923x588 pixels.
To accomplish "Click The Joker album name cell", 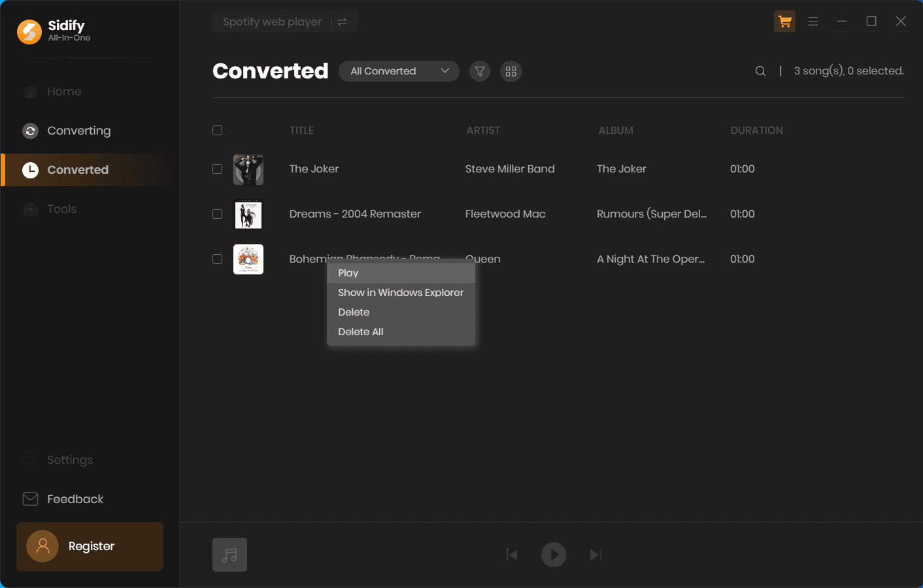I will coord(622,169).
